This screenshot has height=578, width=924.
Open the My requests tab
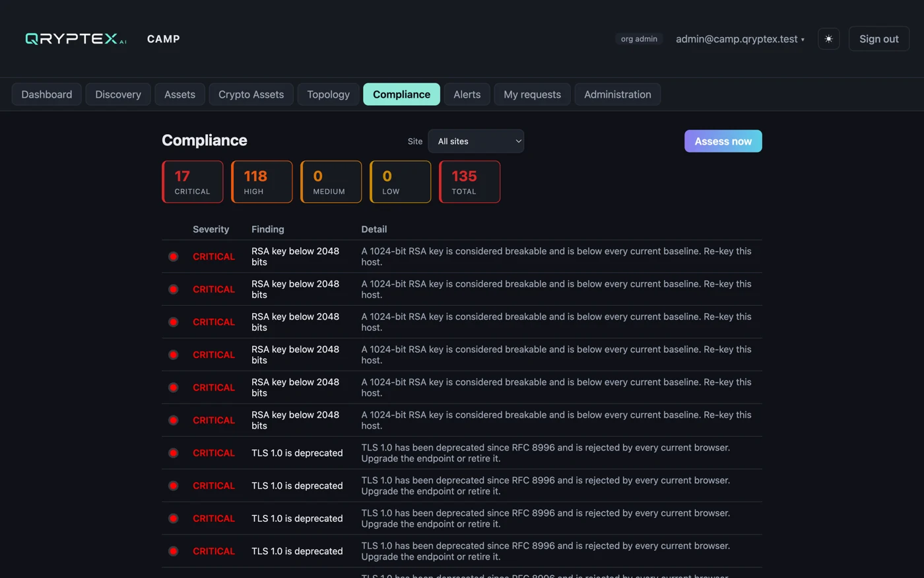point(532,94)
